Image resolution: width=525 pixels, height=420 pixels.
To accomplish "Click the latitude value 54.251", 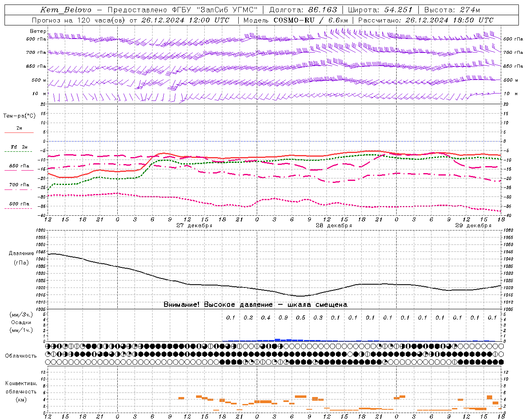I will click(x=398, y=10).
